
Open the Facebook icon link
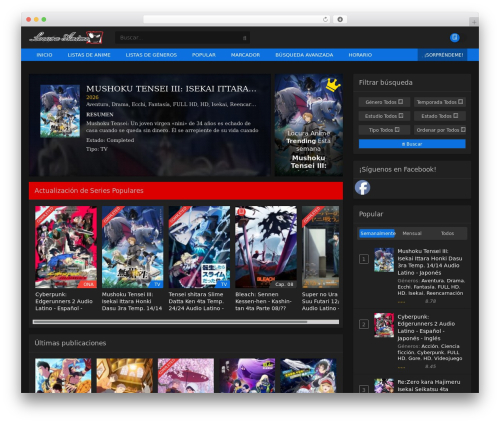tap(362, 188)
